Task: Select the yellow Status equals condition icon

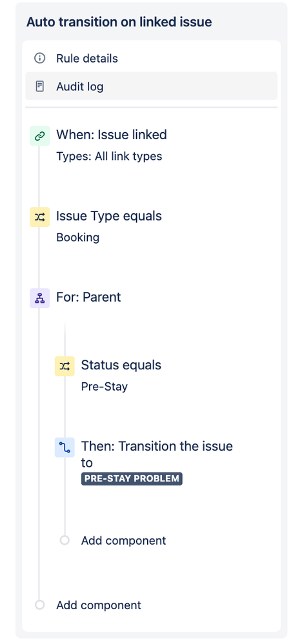Action: 65,366
